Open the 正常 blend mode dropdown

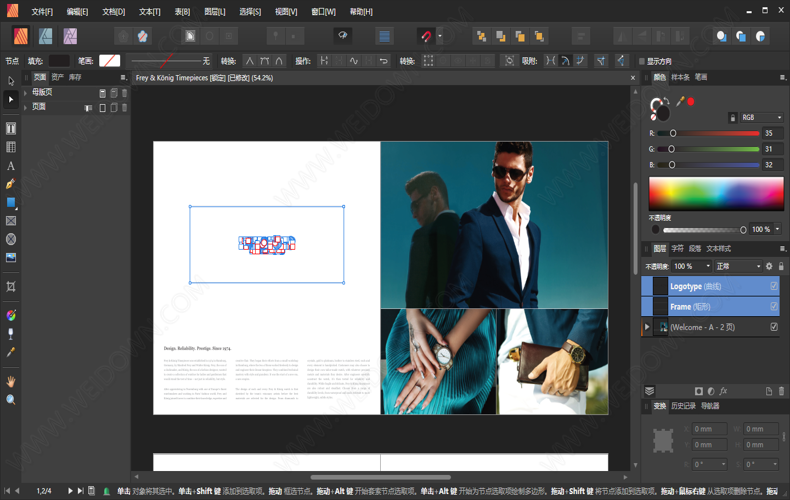(x=739, y=266)
